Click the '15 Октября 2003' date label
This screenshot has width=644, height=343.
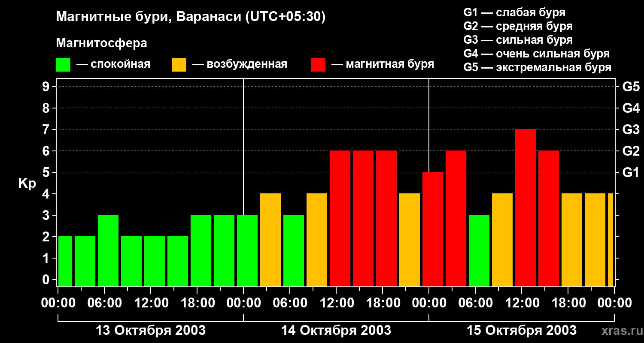point(521,331)
